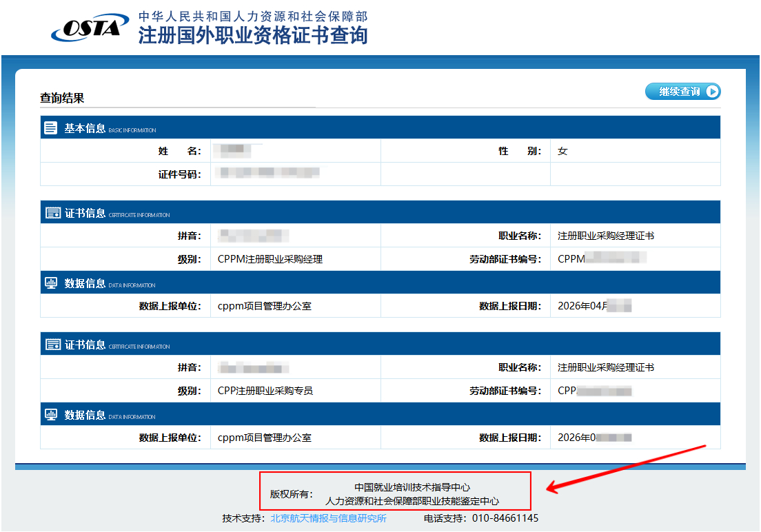
Task: Click the 版权所有 label
Action: pos(291,494)
